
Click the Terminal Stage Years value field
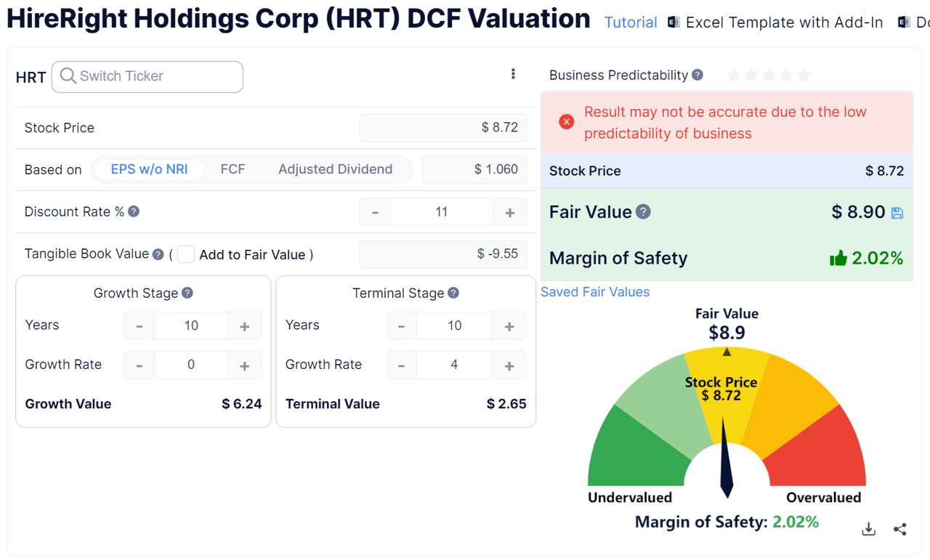pyautogui.click(x=455, y=326)
